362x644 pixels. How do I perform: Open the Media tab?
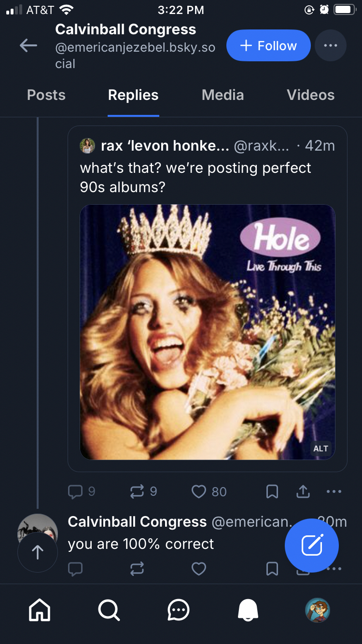point(223,95)
